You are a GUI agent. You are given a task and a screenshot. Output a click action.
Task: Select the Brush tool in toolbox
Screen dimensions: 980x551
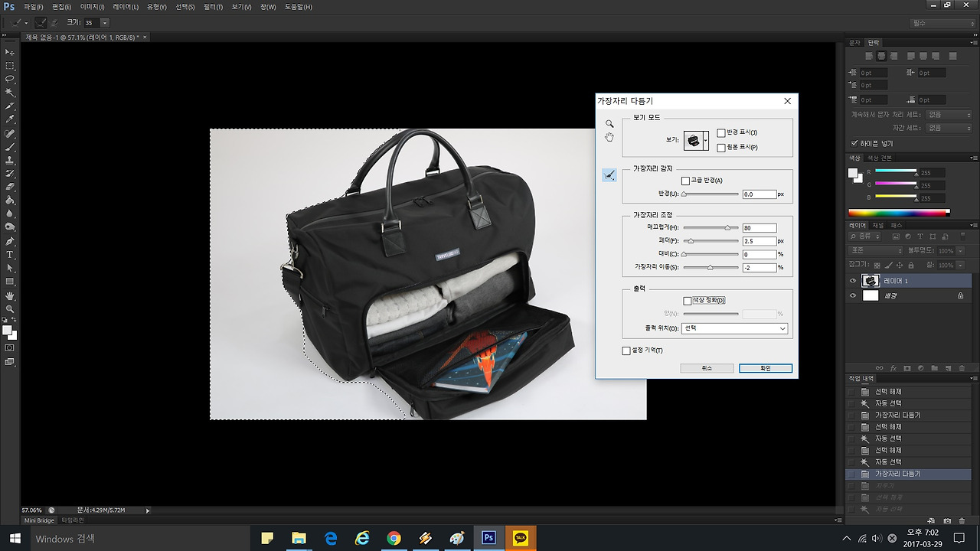pyautogui.click(x=10, y=146)
